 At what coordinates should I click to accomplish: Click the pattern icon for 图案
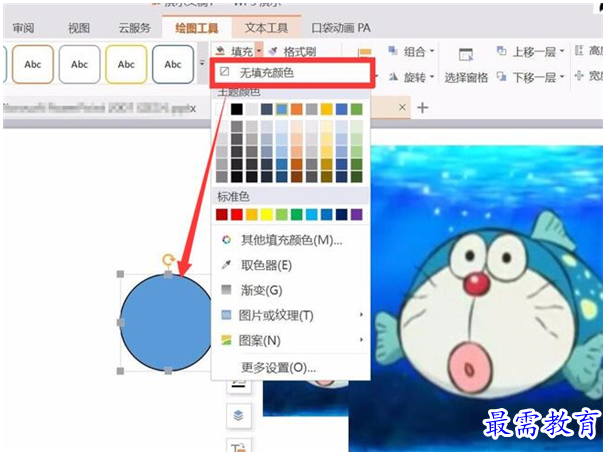[226, 340]
